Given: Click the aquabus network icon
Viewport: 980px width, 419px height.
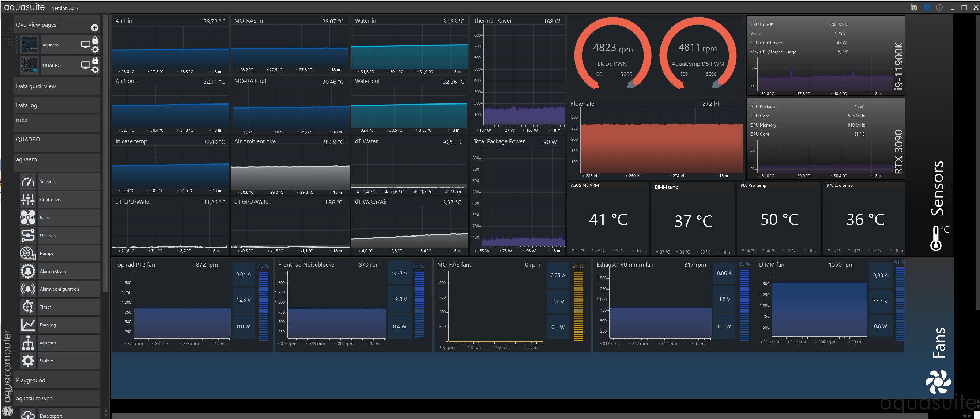Looking at the screenshot, I should [x=28, y=343].
